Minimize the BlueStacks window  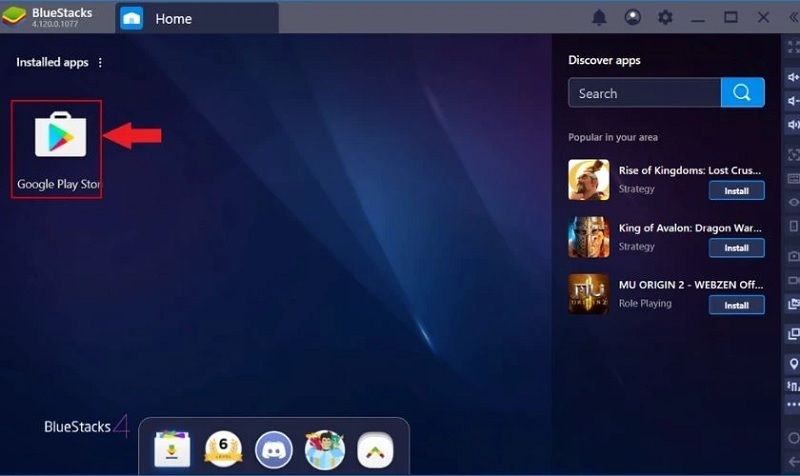click(697, 18)
